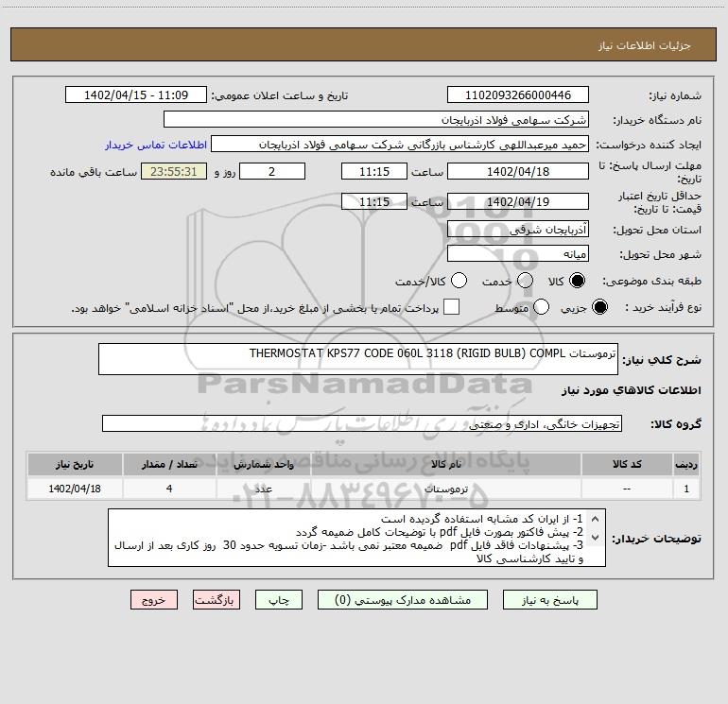
Task: Click the استان محل تحویل field آذربایجان شرقی
Action: (x=518, y=230)
